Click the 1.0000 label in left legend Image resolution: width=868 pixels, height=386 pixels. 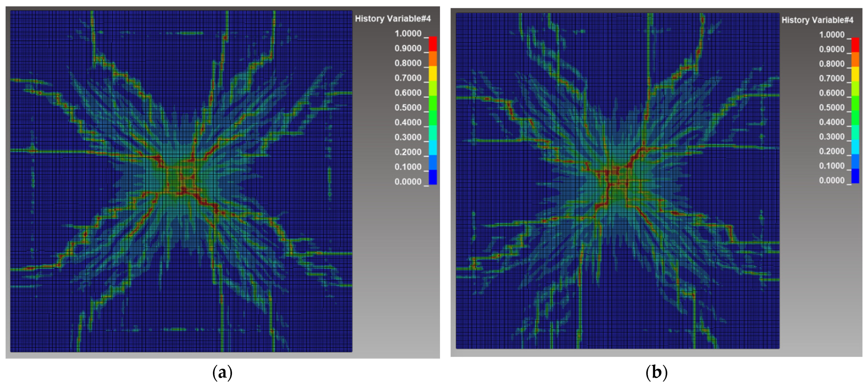pos(408,34)
